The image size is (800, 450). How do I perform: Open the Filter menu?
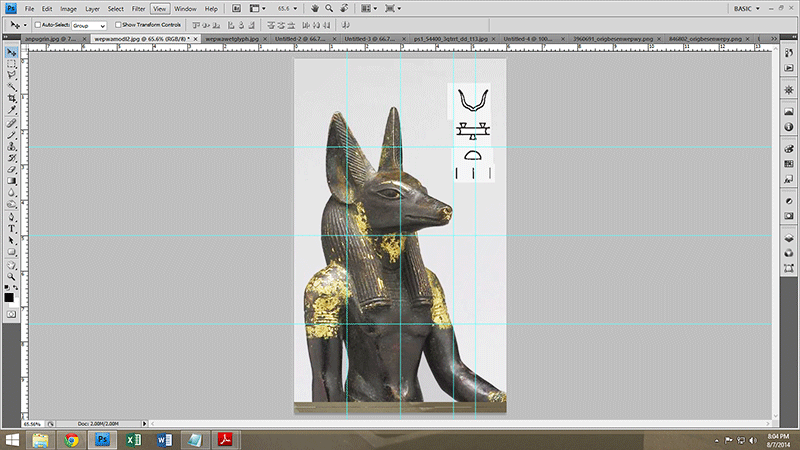(138, 9)
